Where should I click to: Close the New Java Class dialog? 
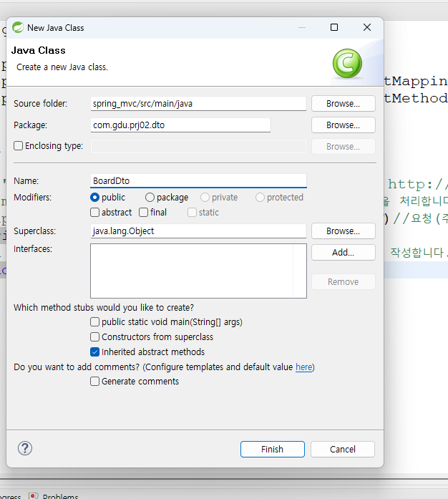[x=367, y=27]
